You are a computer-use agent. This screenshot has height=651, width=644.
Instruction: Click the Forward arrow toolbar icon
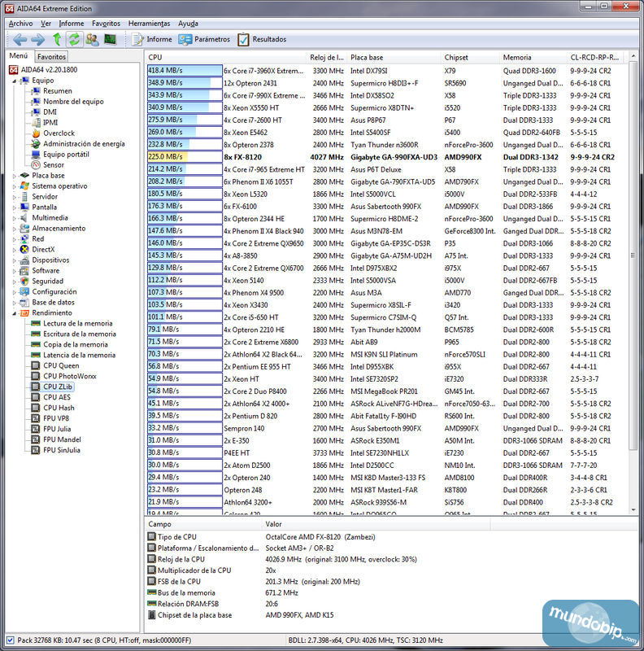click(37, 39)
